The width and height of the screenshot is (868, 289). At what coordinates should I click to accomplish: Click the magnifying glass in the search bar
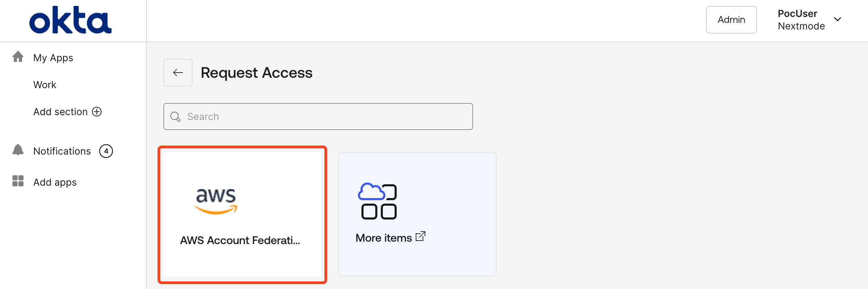point(176,116)
